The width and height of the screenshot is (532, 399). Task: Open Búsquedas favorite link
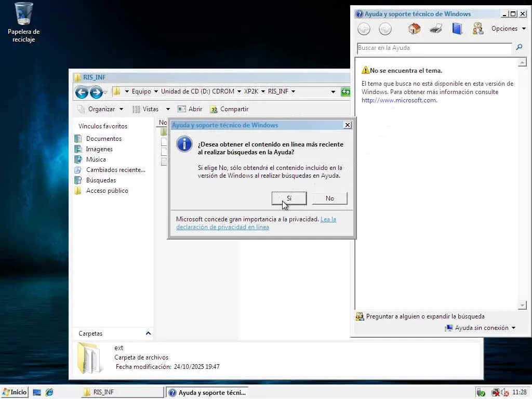coord(96,180)
